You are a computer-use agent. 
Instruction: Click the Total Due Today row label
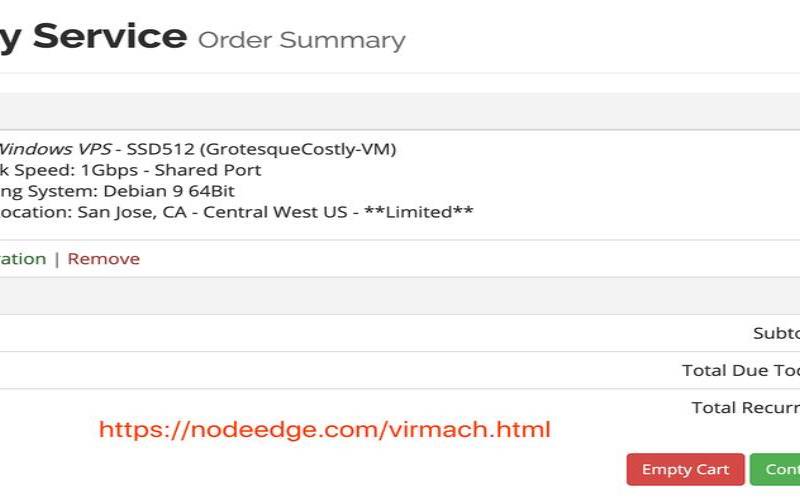(740, 371)
